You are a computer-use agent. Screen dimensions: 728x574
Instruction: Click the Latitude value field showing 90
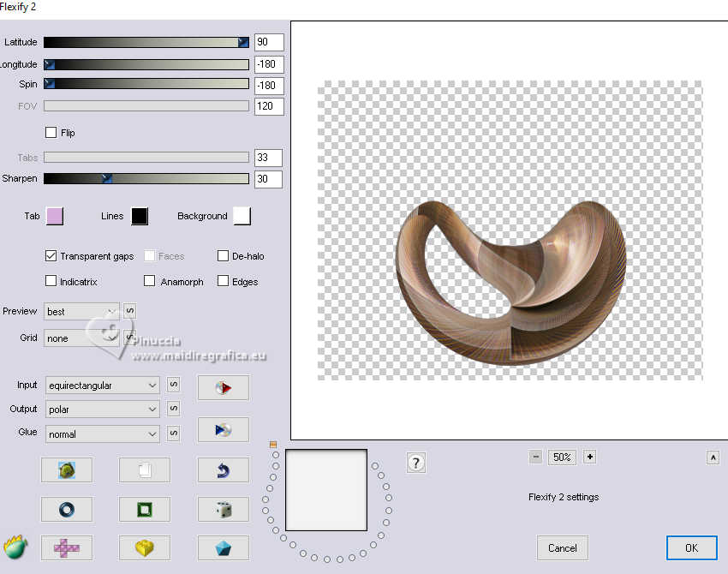pos(269,42)
